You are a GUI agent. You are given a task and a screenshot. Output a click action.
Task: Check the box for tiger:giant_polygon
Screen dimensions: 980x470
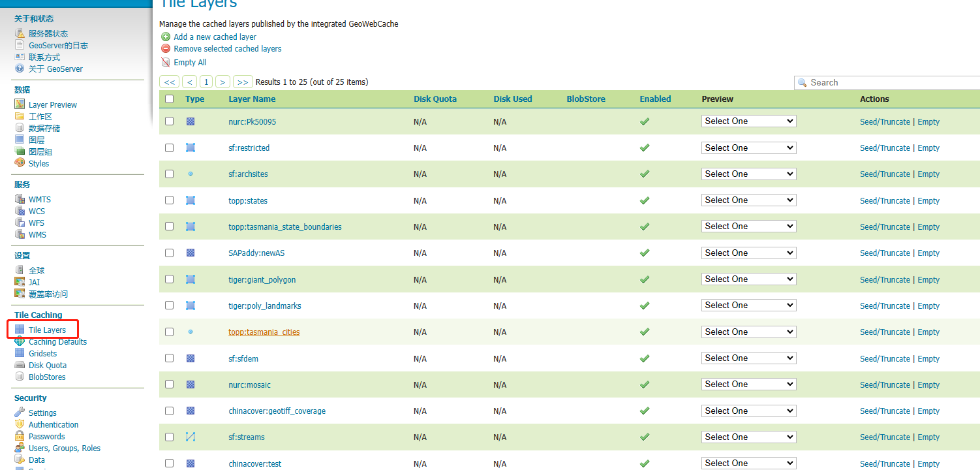(170, 279)
